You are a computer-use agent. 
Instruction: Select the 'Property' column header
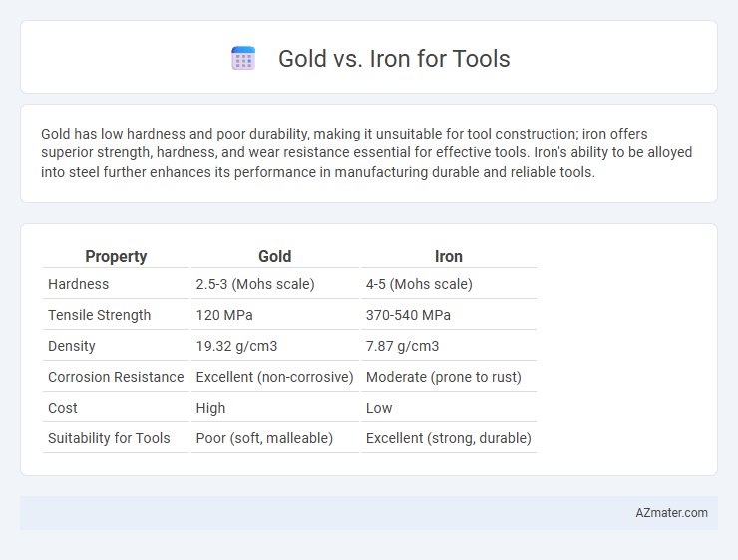click(x=116, y=257)
